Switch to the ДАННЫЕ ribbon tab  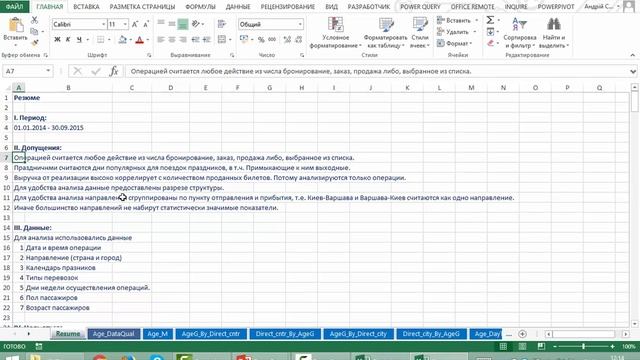238,7
